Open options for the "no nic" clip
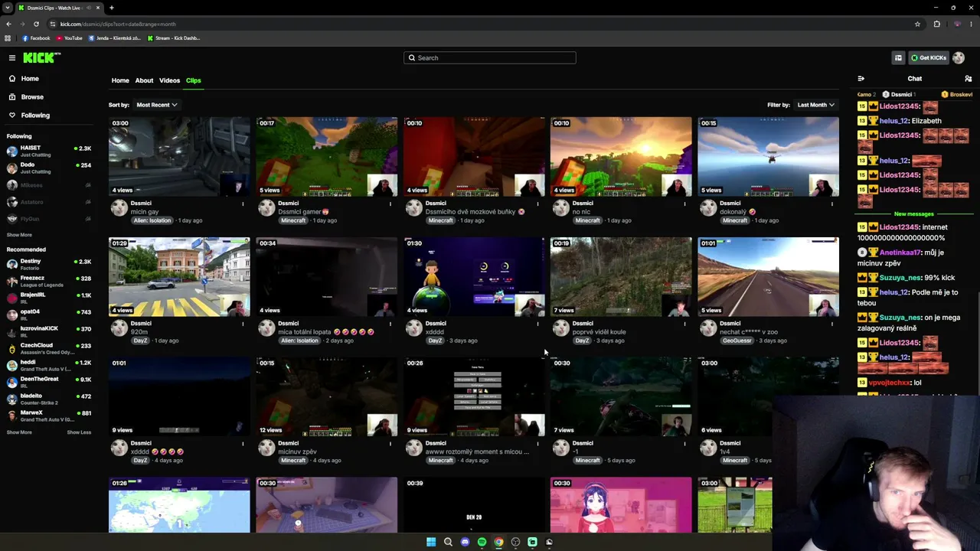The image size is (980, 551). (685, 204)
